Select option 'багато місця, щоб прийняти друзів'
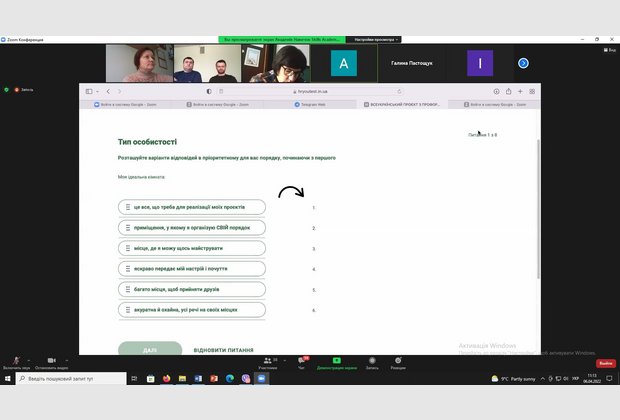Screen dimensions: 620x420 click(192, 289)
